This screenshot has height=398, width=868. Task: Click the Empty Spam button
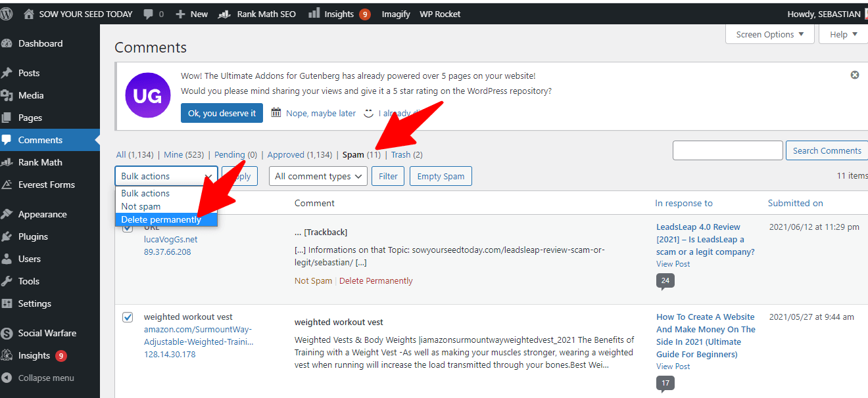(441, 176)
